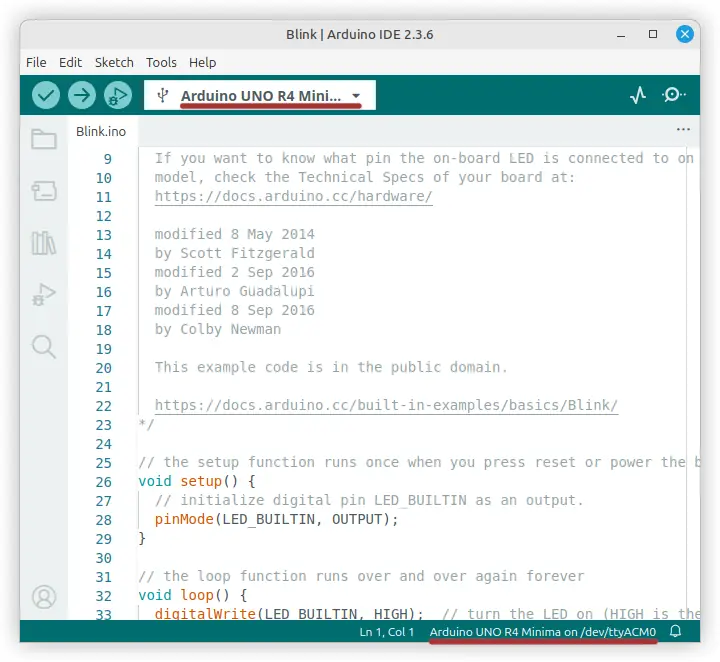The image size is (720, 662).
Task: Open the Library Manager sidebar panel
Action: (44, 243)
